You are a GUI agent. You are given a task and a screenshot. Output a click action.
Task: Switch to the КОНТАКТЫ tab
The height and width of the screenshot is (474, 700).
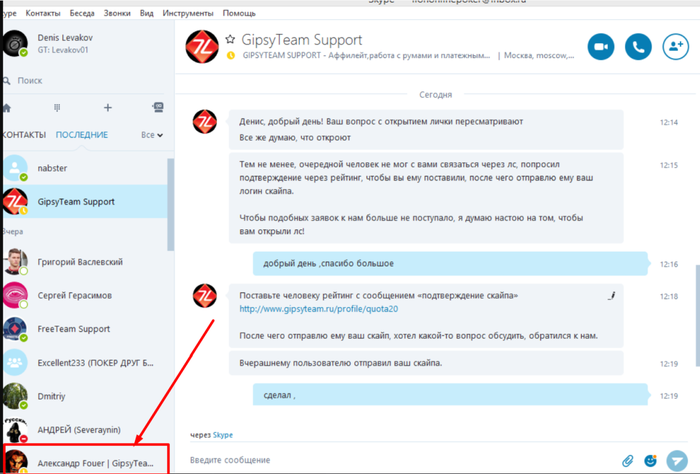pos(24,135)
